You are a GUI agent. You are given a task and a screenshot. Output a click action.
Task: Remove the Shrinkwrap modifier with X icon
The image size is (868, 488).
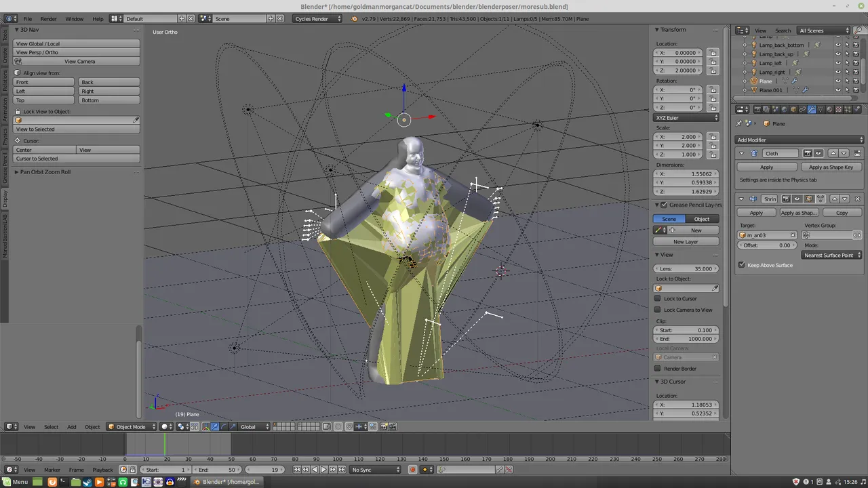858,199
